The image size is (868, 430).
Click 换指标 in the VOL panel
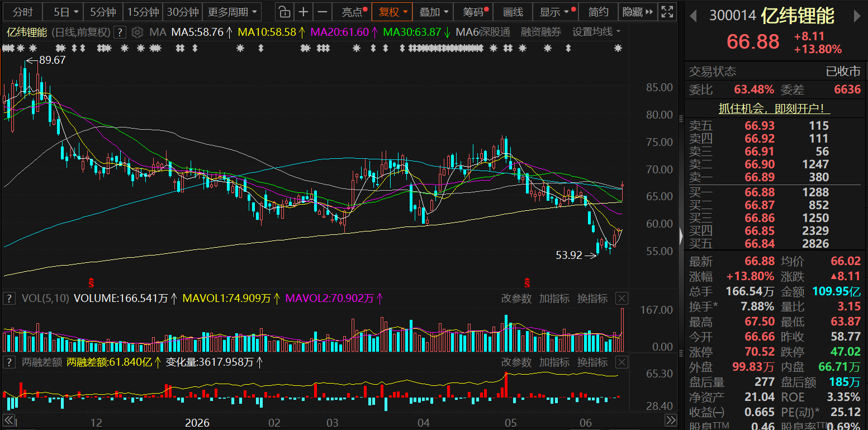pos(592,299)
